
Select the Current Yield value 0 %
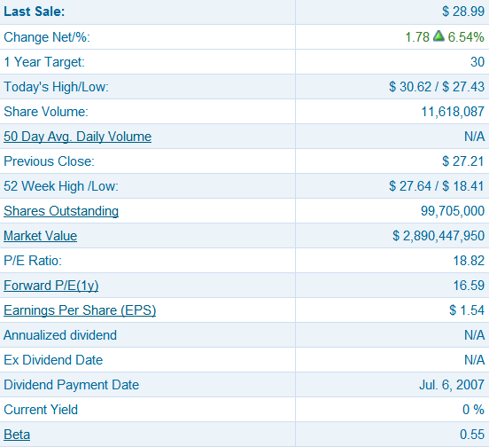tap(473, 410)
